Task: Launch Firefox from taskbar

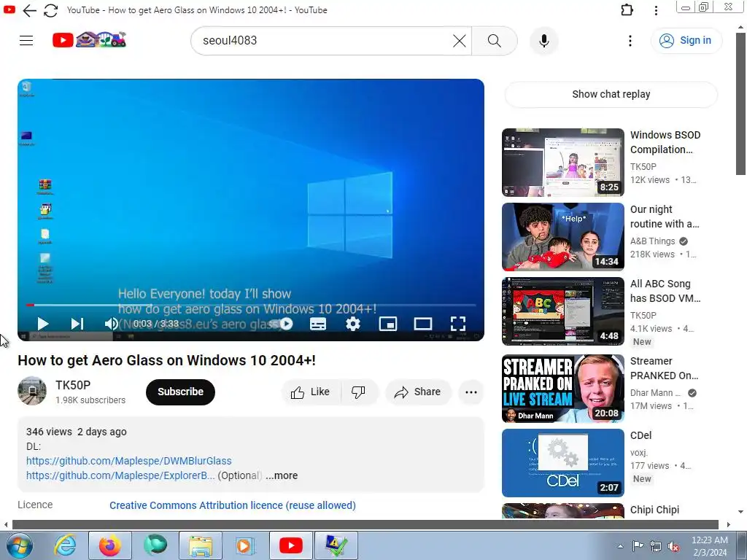Action: click(110, 545)
